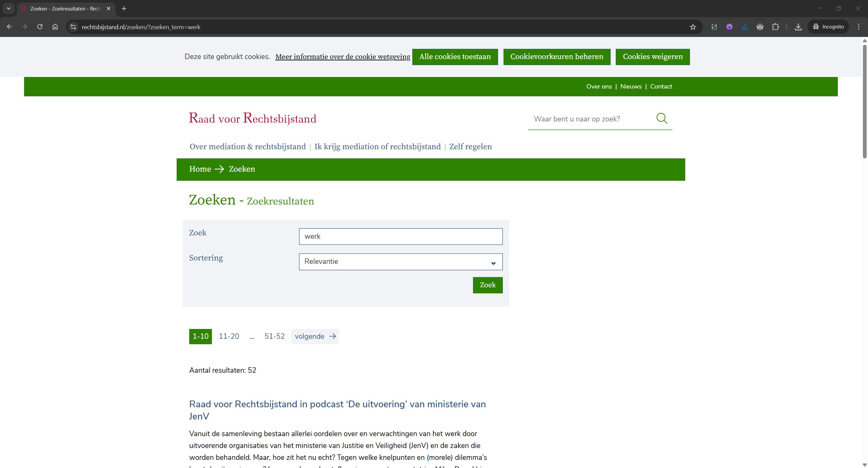This screenshot has width=868, height=468.
Task: Click the Raad voor Rechtsbijstand logo
Action: (x=253, y=118)
